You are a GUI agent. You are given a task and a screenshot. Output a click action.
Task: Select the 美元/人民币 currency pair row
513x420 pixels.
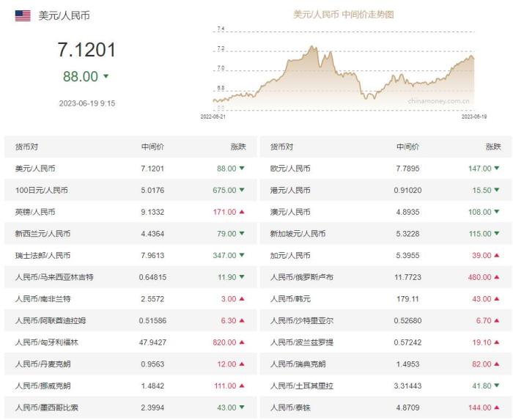pyautogui.click(x=130, y=169)
